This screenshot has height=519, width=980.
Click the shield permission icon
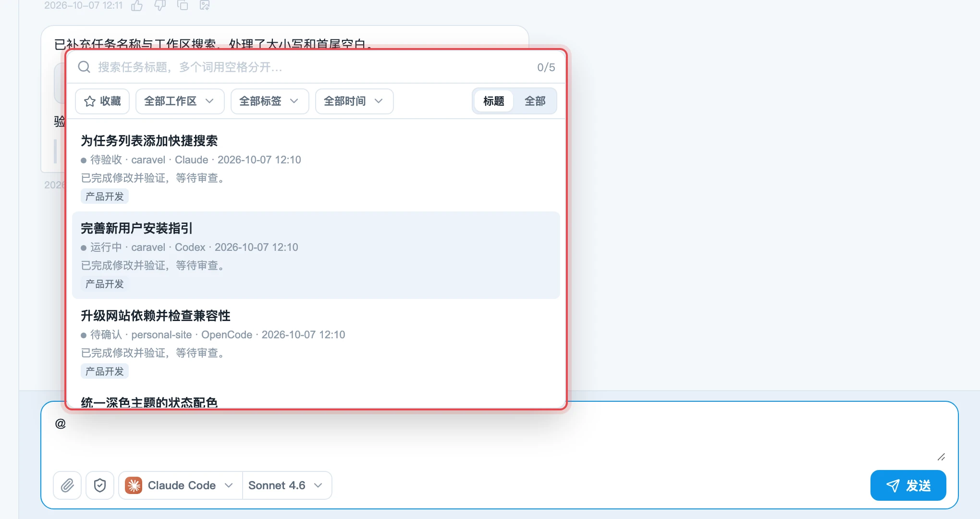[100, 485]
